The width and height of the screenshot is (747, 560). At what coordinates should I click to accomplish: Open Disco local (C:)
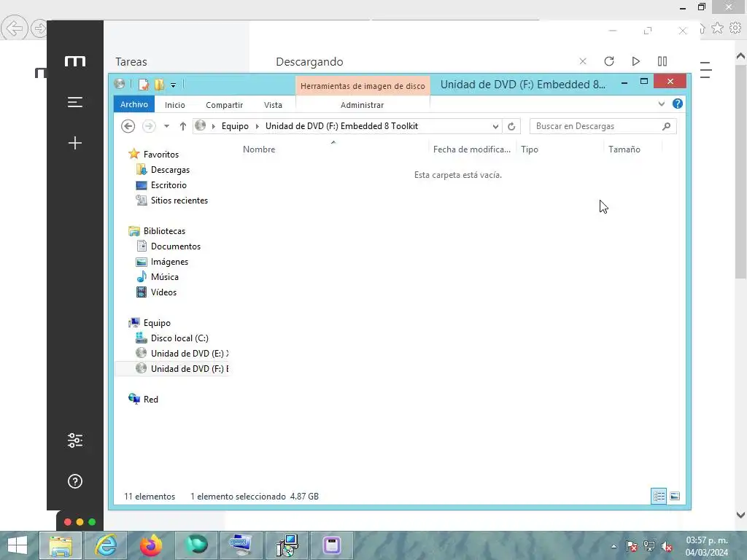[x=179, y=338]
